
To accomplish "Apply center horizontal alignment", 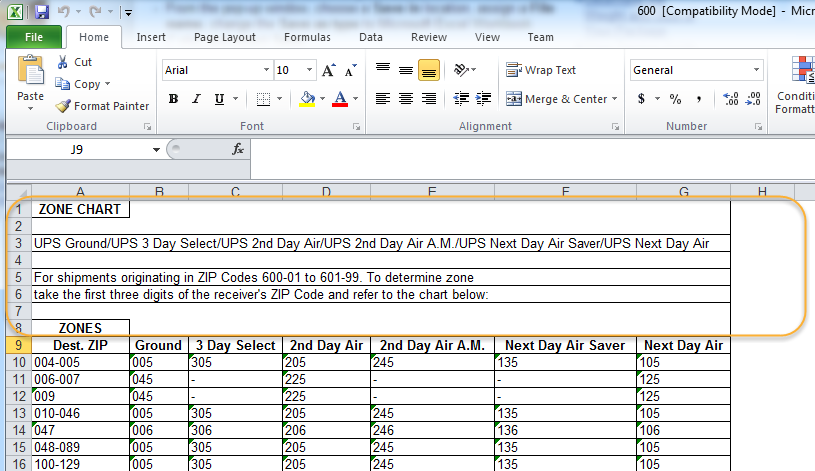I will [406, 99].
